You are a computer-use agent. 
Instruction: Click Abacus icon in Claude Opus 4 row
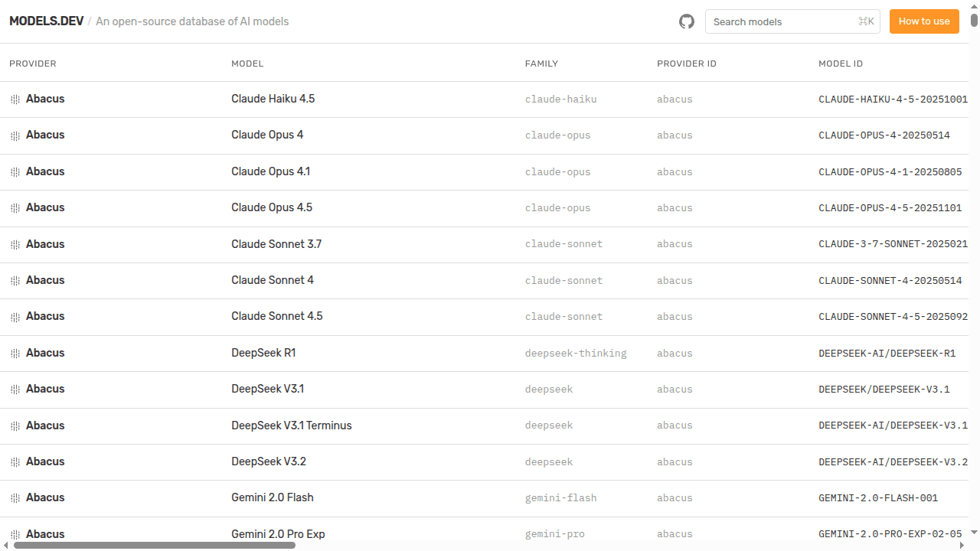coord(15,135)
